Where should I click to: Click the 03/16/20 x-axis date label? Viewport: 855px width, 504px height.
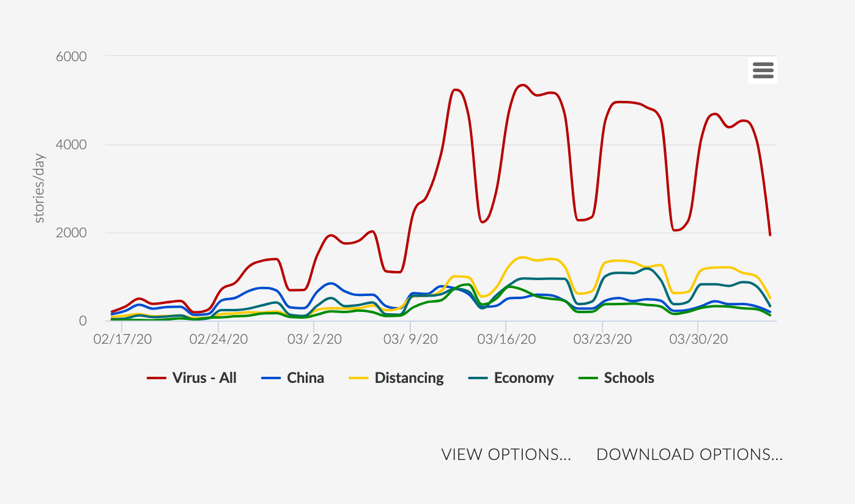coord(506,339)
